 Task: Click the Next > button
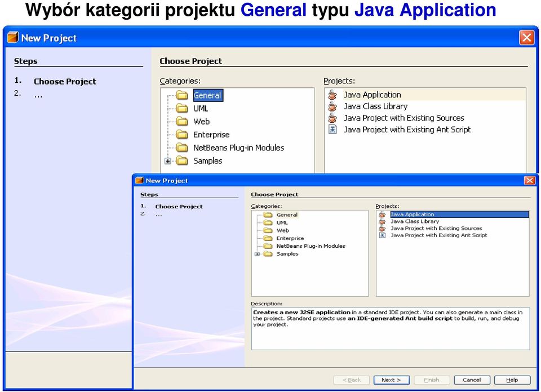tap(391, 380)
